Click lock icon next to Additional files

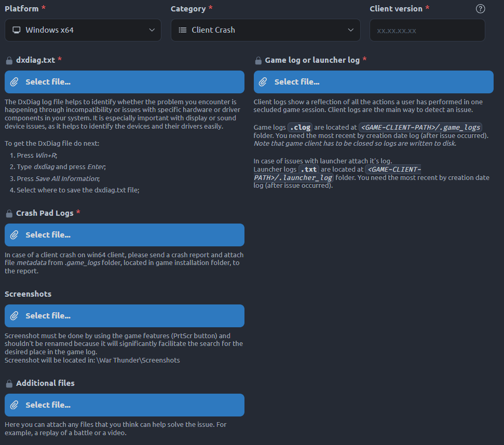[9, 384]
